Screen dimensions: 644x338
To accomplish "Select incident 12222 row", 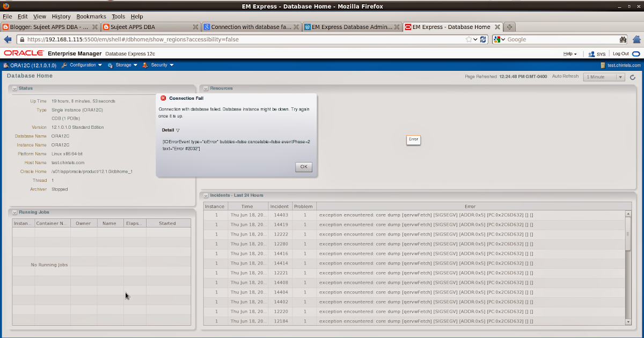I will 414,234.
